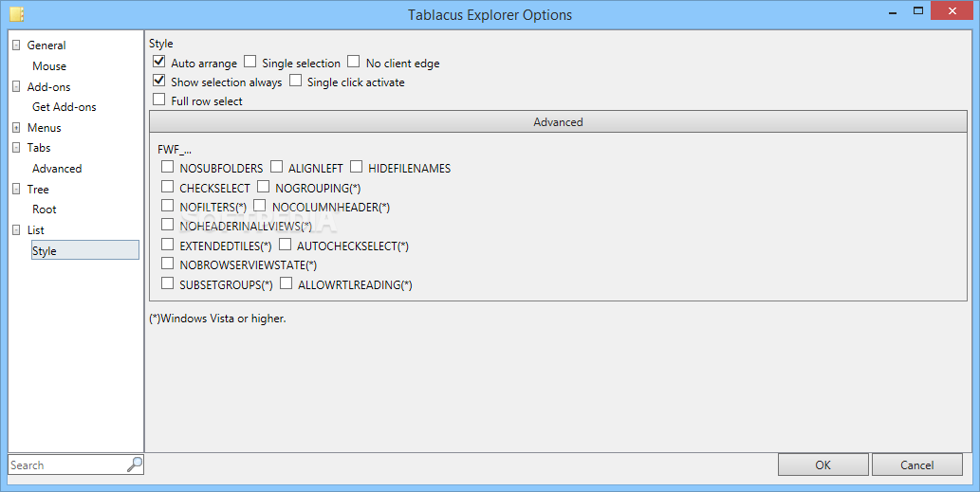This screenshot has width=980, height=492.
Task: Open List options page
Action: point(36,229)
